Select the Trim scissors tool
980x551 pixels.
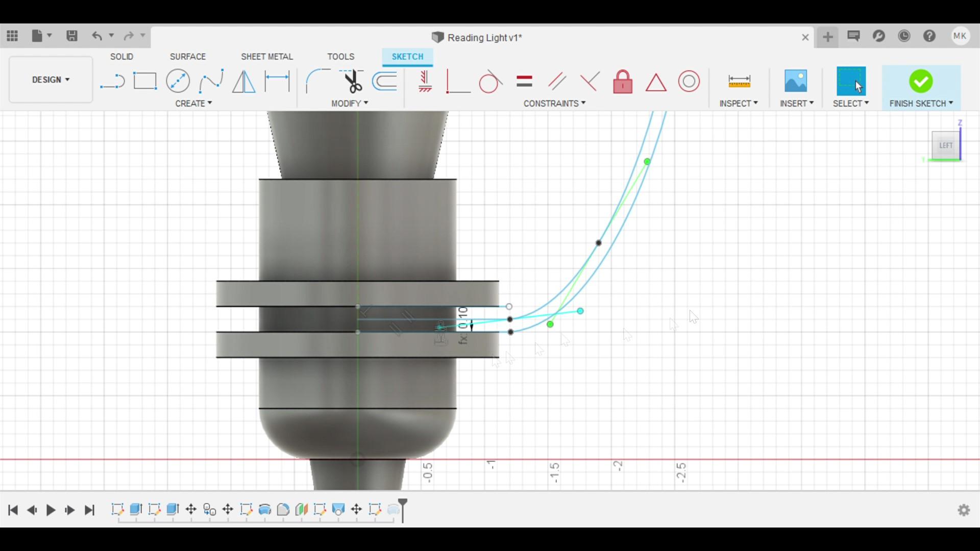[352, 81]
